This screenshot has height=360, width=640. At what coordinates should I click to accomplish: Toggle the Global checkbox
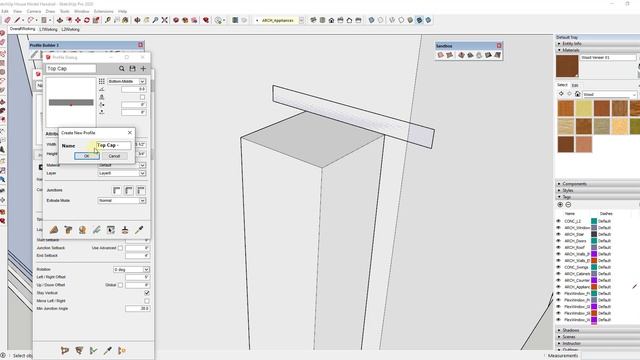tap(120, 285)
